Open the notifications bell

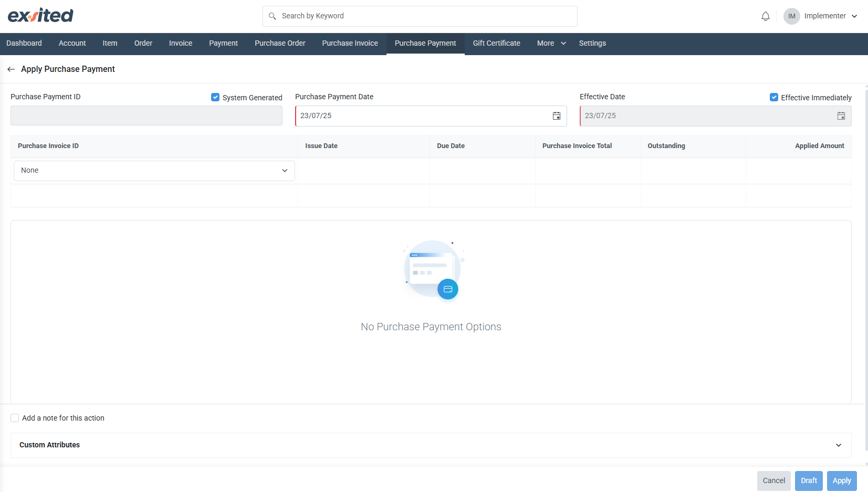point(766,16)
